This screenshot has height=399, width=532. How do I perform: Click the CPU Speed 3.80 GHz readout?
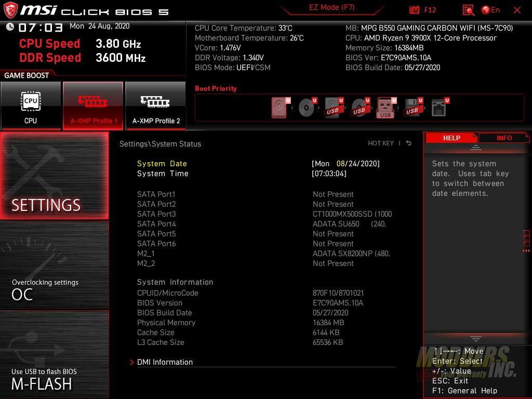pos(80,44)
